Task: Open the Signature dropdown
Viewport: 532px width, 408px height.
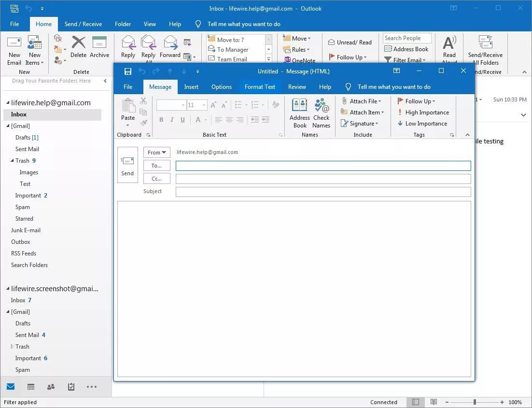Action: coord(360,124)
